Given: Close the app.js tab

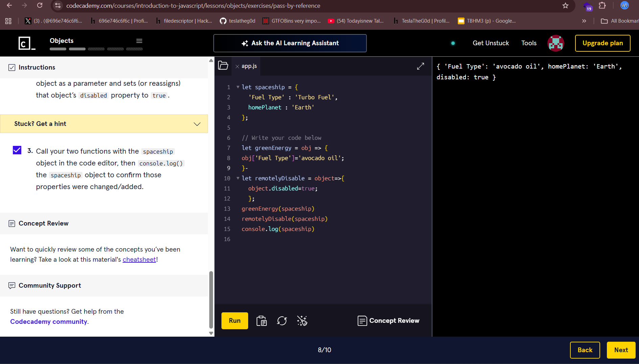Looking at the screenshot, I should tap(237, 67).
